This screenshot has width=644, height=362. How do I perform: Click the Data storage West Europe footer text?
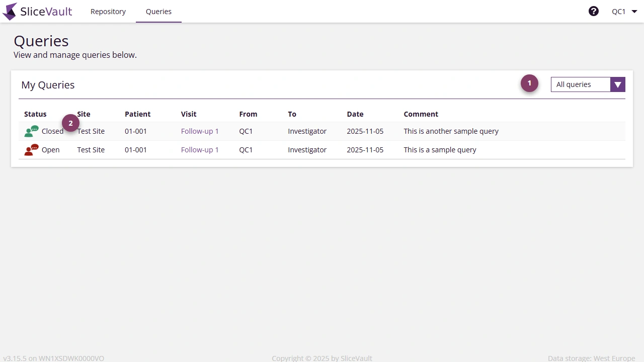coord(591,358)
